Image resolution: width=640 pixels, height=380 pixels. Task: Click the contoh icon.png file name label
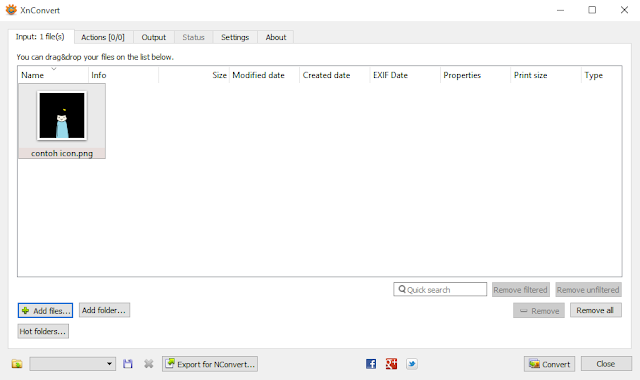coord(62,153)
